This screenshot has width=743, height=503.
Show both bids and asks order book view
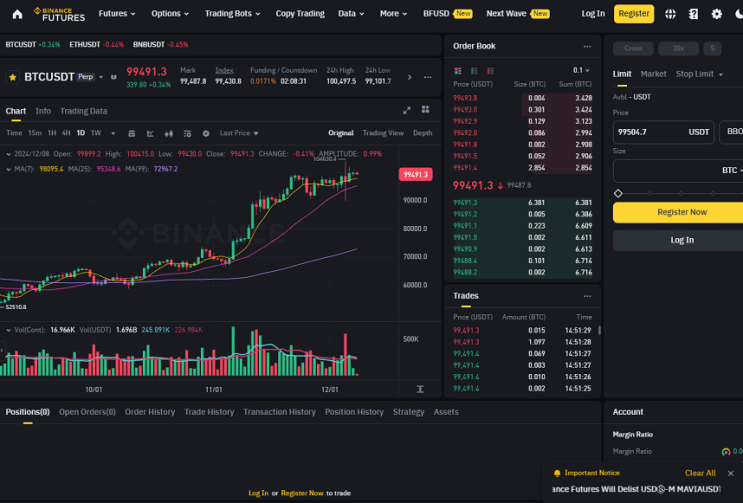(458, 71)
